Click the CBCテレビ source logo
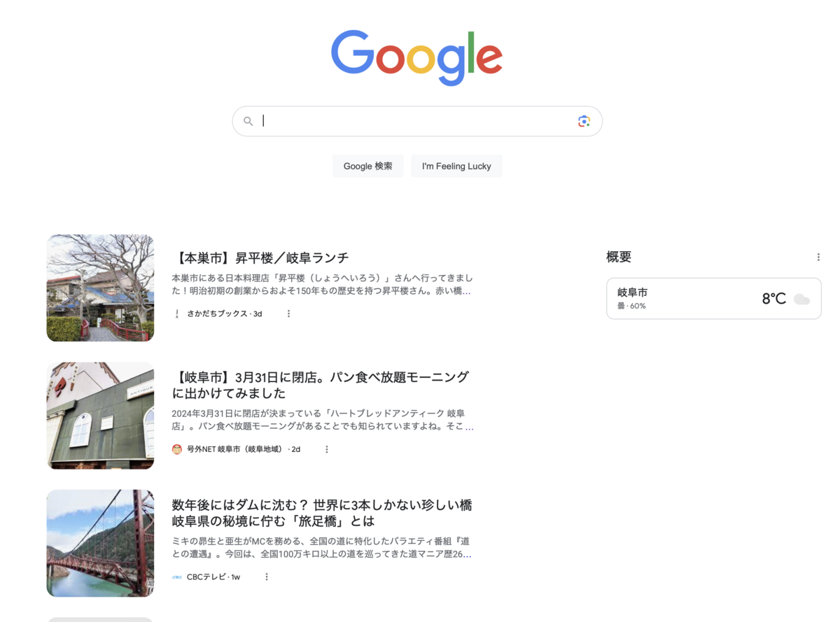 [177, 577]
